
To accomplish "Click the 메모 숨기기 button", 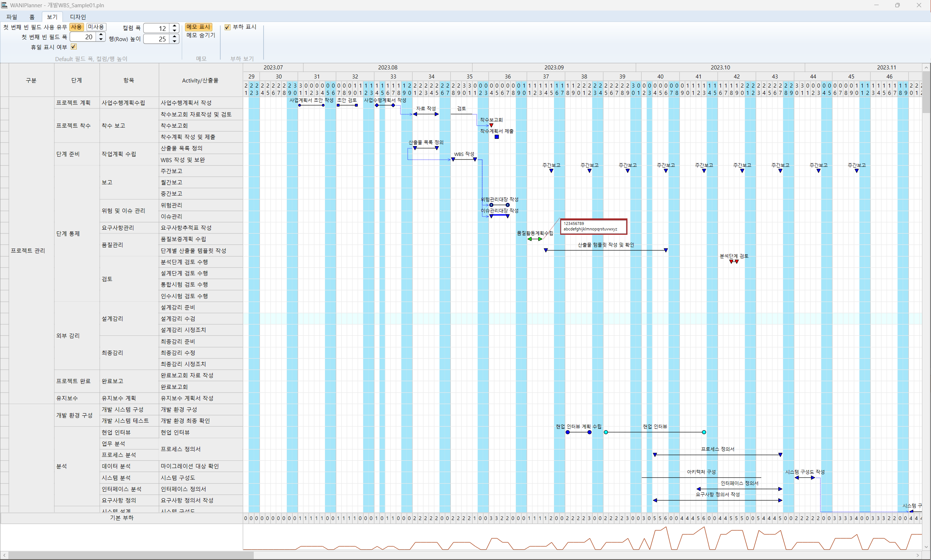I will pyautogui.click(x=200, y=35).
